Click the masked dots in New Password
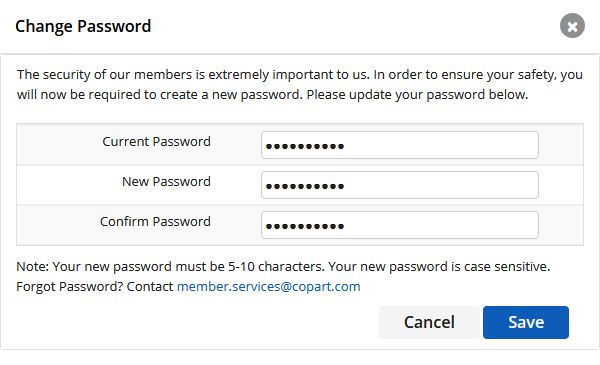The width and height of the screenshot is (600, 365). click(x=305, y=186)
